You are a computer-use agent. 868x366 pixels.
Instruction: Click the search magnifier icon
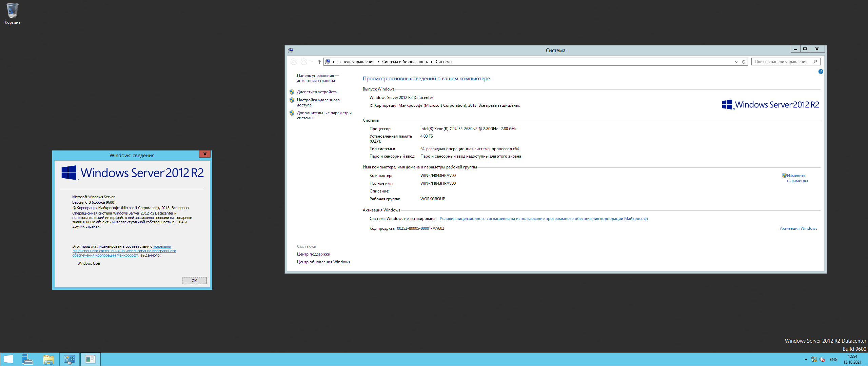[815, 62]
